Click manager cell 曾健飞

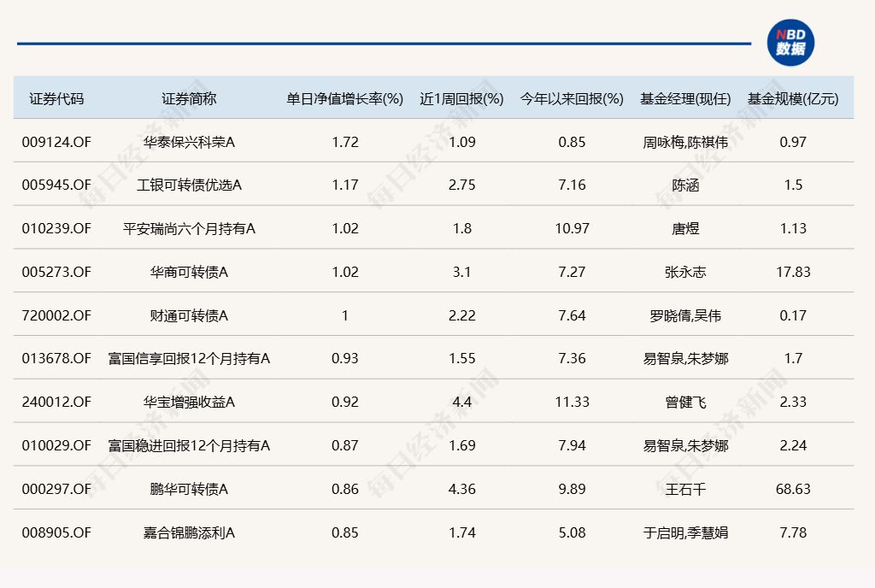point(685,403)
